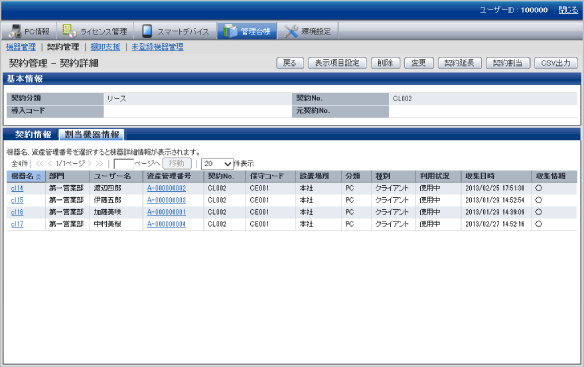The image size is (584, 367).
Task: Open the 20 items-per-page dropdown
Action: tap(217, 164)
